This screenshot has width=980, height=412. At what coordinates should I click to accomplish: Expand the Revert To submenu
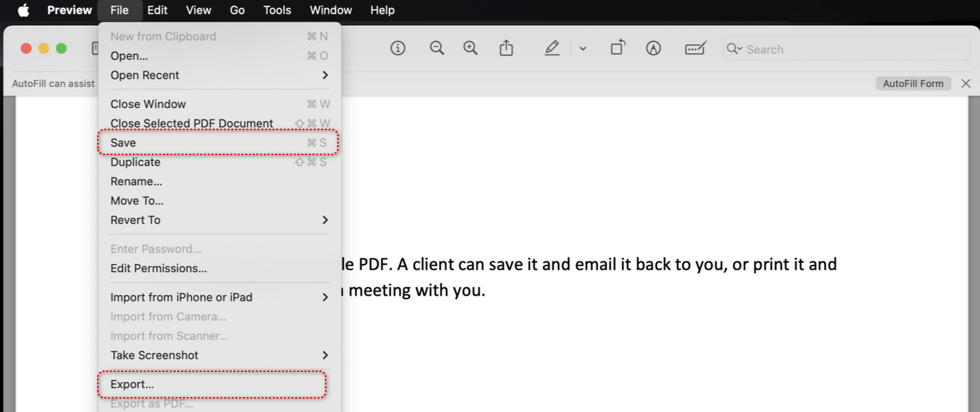(137, 219)
